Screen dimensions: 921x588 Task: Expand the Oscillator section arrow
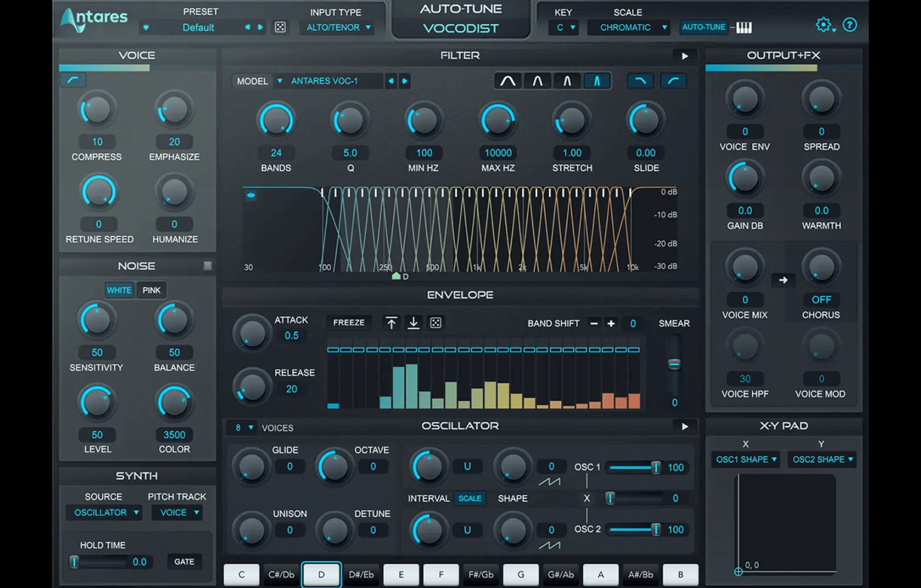(x=684, y=426)
